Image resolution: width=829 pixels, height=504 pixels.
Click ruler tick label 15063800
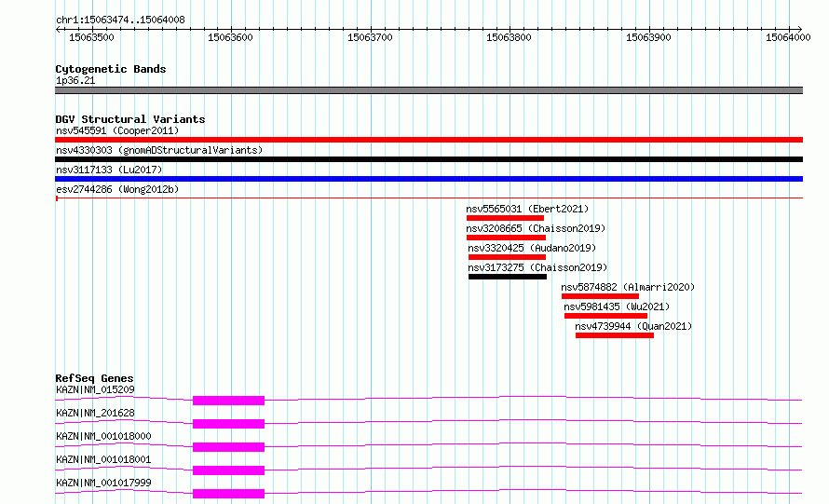click(x=510, y=37)
